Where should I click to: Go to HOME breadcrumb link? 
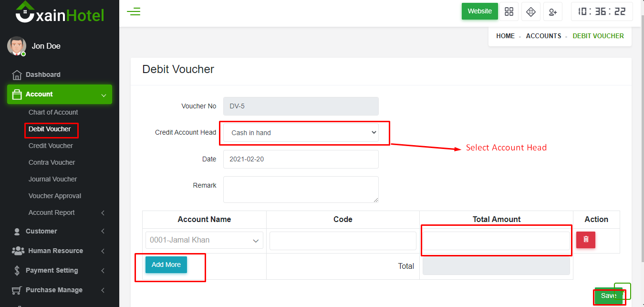(505, 36)
